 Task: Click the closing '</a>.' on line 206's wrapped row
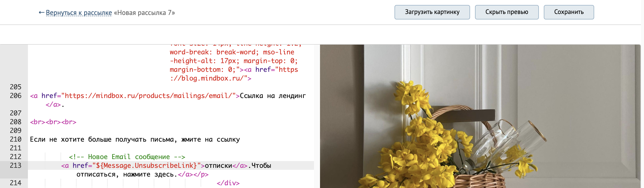[x=55, y=104]
